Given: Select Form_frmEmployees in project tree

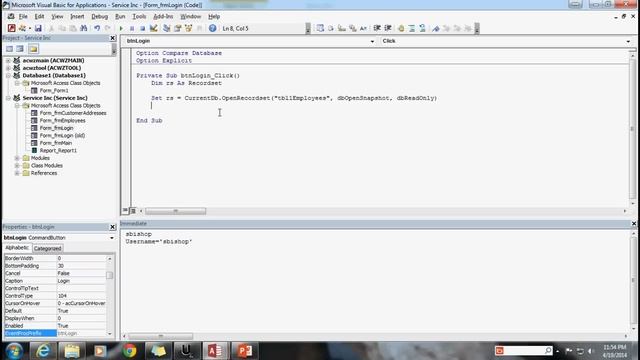Looking at the screenshot, I should (62, 120).
